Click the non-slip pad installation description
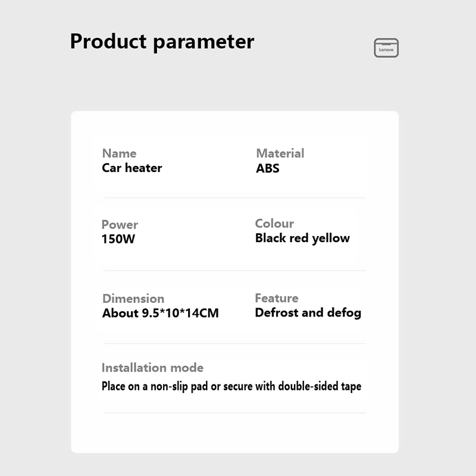The height and width of the screenshot is (476, 476). coord(231,386)
